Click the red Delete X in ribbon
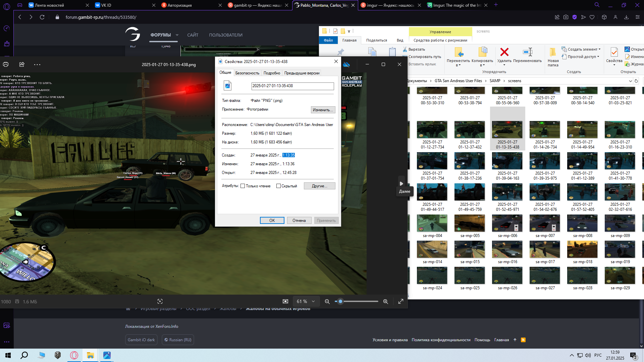644x362 pixels. 504,52
